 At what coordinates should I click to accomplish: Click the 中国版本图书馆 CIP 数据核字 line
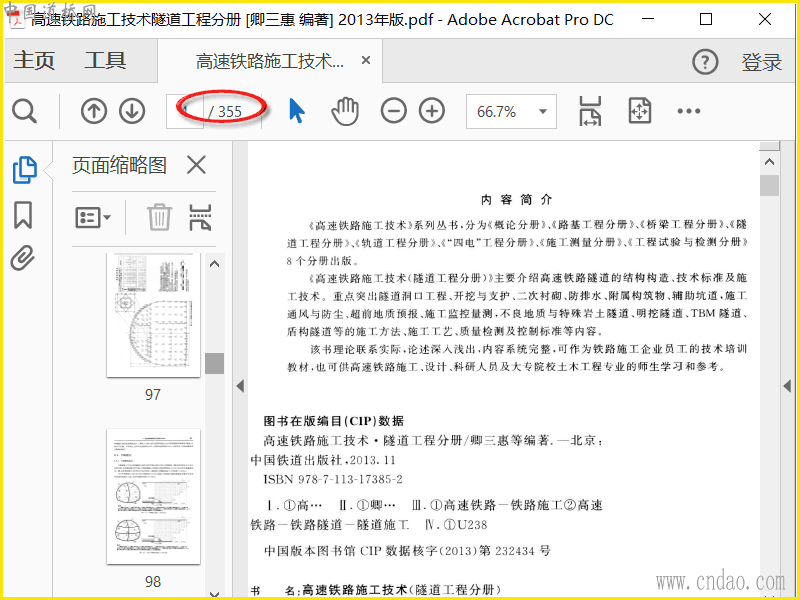407,551
